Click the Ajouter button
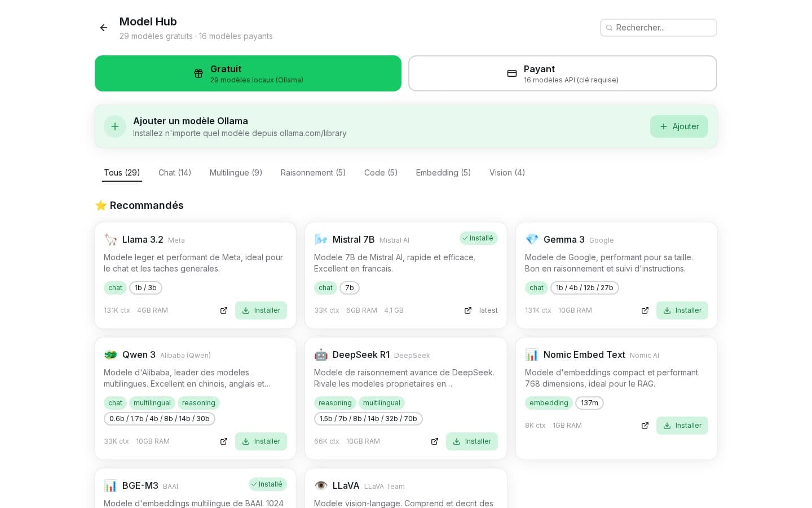 679,126
